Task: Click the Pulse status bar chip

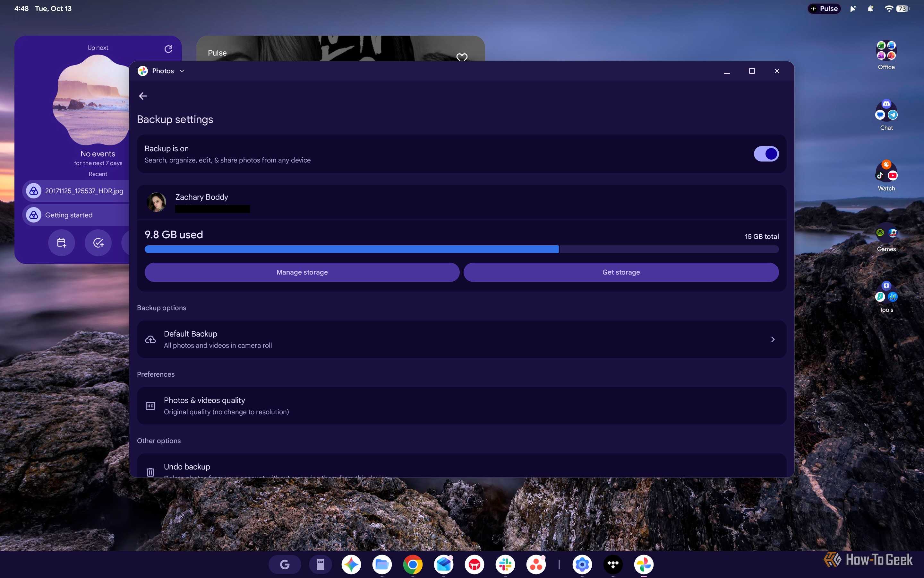Action: (824, 8)
